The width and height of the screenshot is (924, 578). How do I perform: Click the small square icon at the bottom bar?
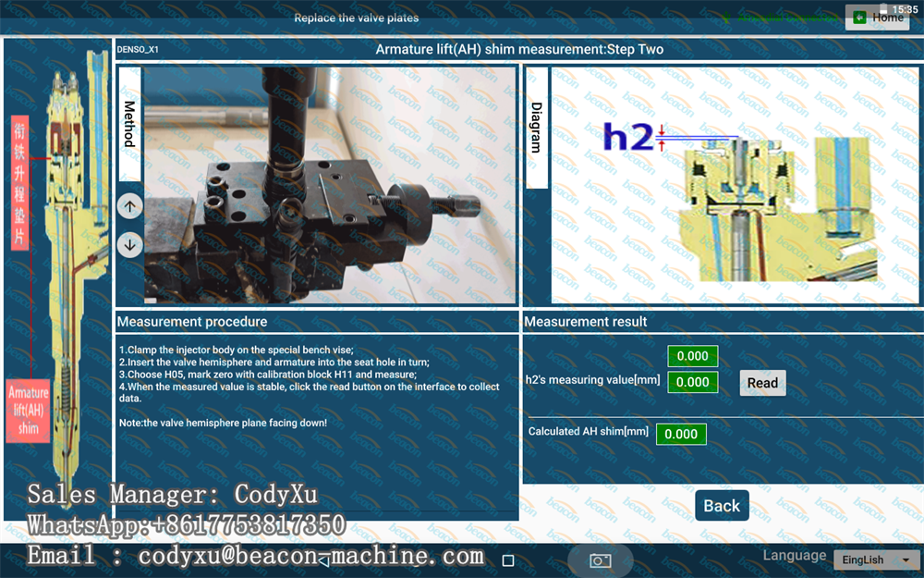coord(506,560)
